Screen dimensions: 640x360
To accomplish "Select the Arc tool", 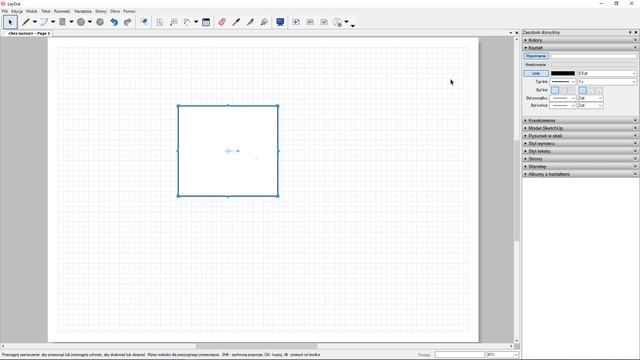I will [x=44, y=22].
